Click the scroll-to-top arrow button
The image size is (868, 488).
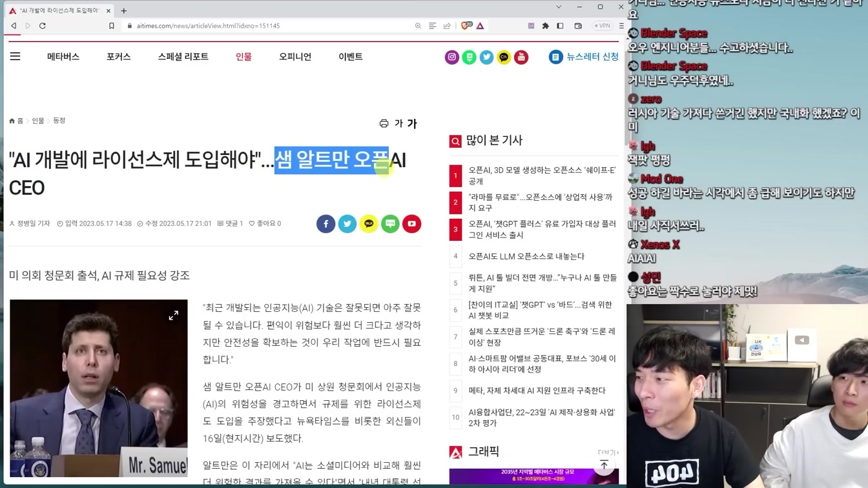pyautogui.click(x=604, y=465)
